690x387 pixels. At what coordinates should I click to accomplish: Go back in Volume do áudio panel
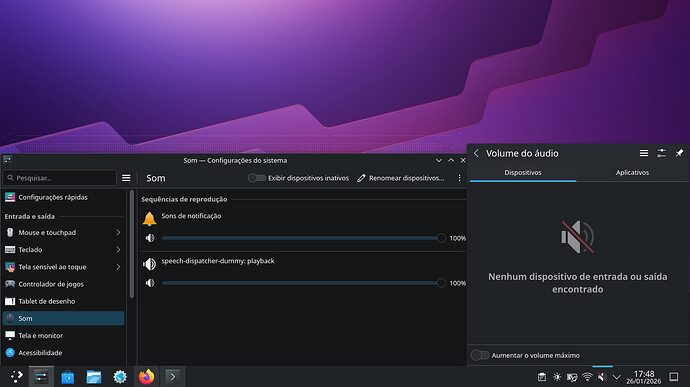click(x=476, y=153)
